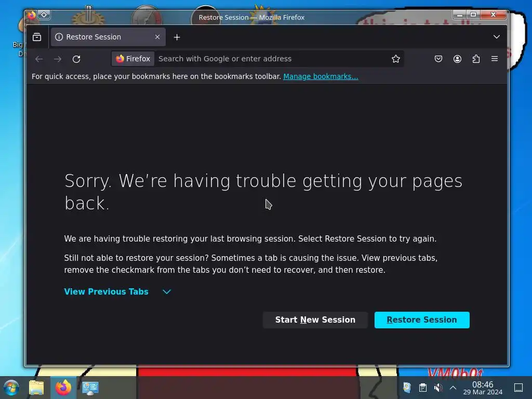Image resolution: width=532 pixels, height=399 pixels.
Task: Click Restore Session button
Action: pyautogui.click(x=422, y=320)
